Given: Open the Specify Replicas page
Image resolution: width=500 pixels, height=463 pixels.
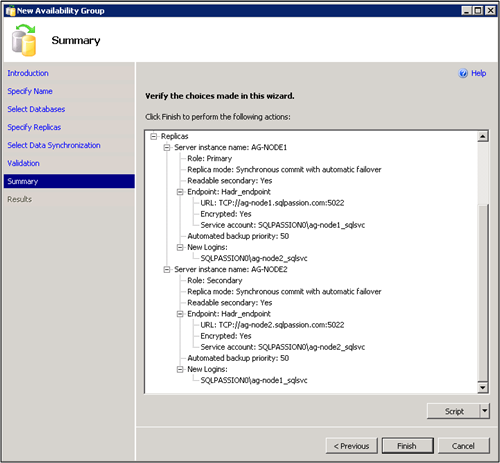Looking at the screenshot, I should pos(34,127).
